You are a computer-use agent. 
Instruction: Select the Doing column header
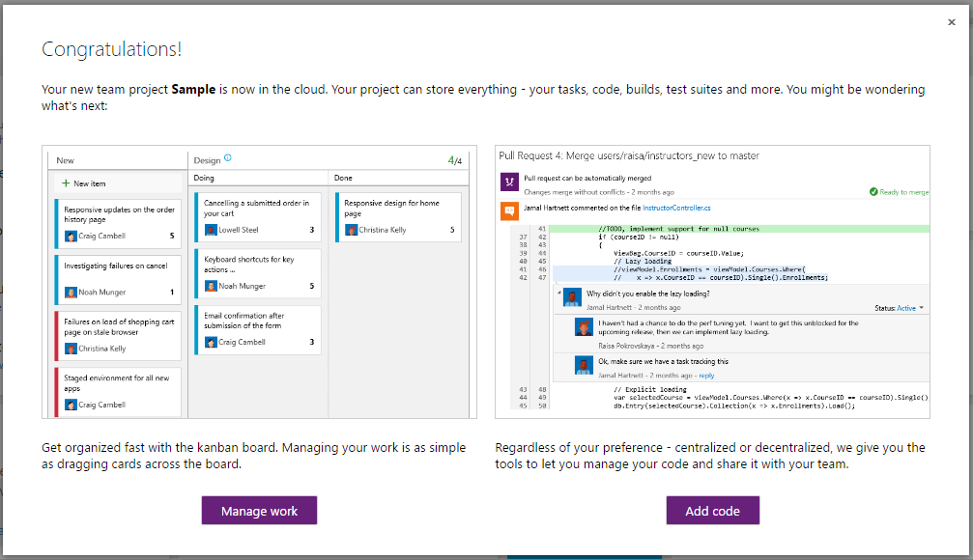(205, 179)
